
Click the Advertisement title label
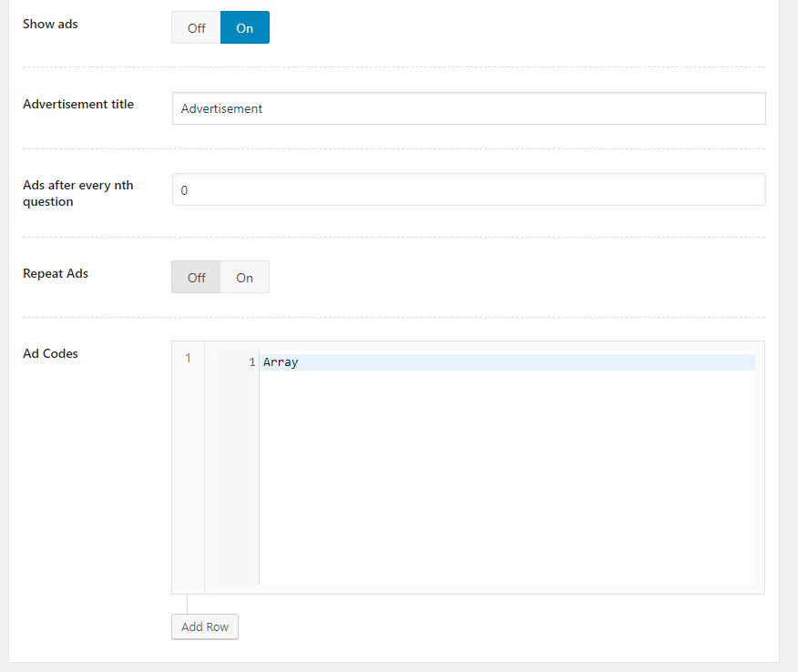click(x=78, y=105)
